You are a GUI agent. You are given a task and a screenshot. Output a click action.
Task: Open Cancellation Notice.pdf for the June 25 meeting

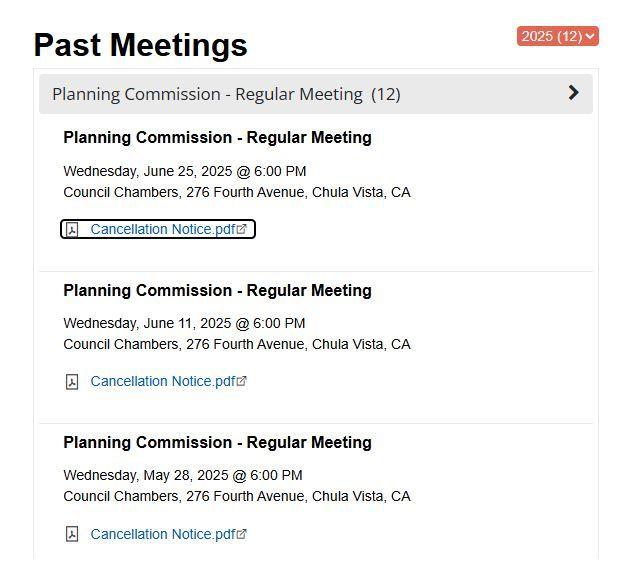(163, 229)
